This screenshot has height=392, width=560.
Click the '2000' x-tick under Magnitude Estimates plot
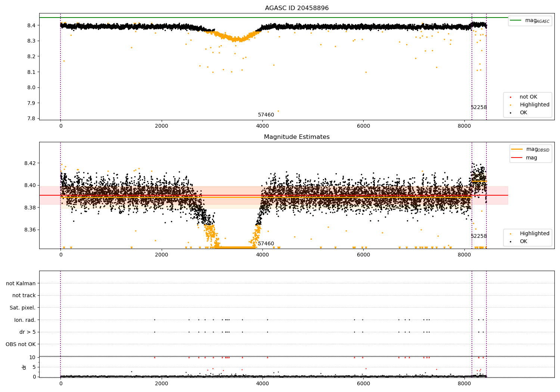tap(162, 255)
